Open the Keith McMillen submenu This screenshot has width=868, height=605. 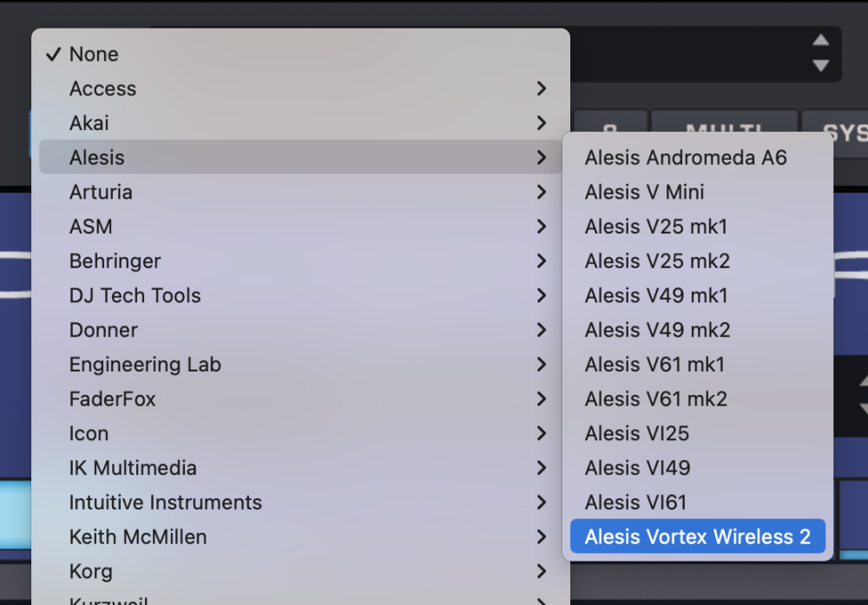point(138,537)
